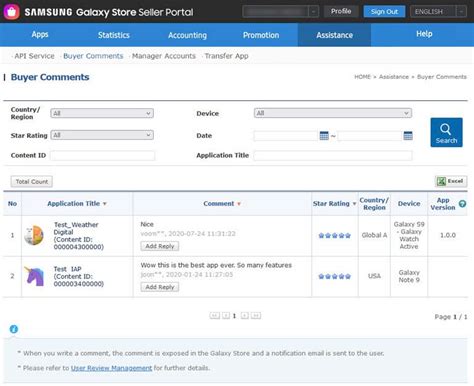Click the Test_Weather Digital title text
474x386 pixels.
[76, 228]
